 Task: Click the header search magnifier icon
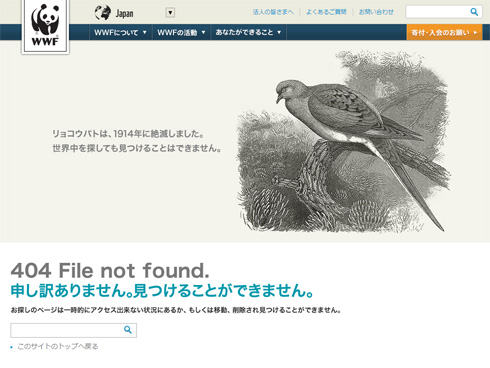pyautogui.click(x=474, y=12)
